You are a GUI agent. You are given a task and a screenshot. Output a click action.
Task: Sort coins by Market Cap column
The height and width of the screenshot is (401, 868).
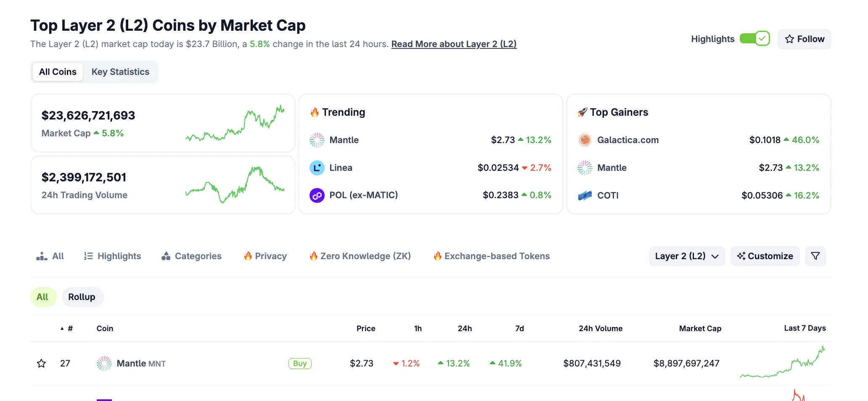click(700, 329)
